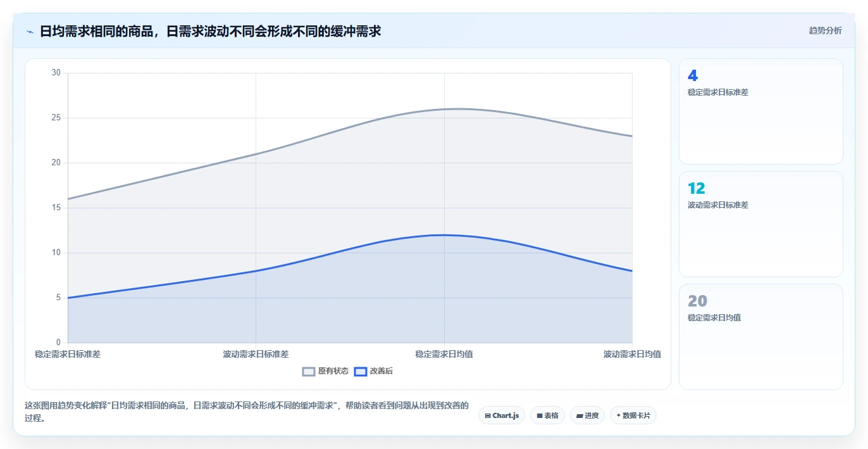
Task: Click the chart title heading text
Action: [x=211, y=31]
